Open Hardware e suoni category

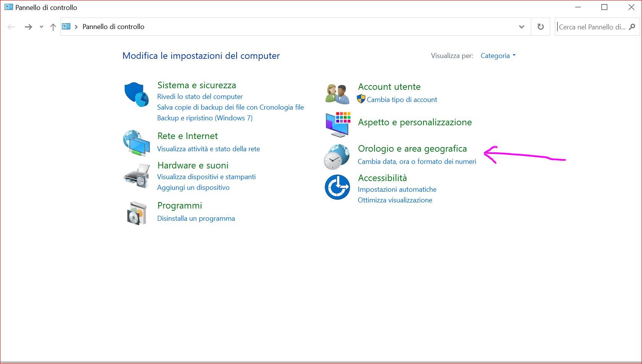pos(193,165)
